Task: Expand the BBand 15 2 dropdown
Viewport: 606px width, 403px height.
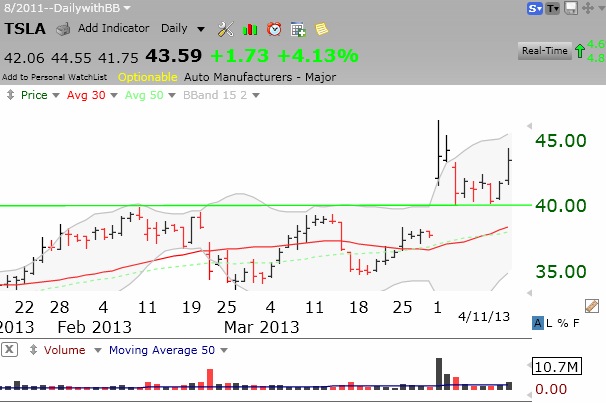Action: [256, 95]
